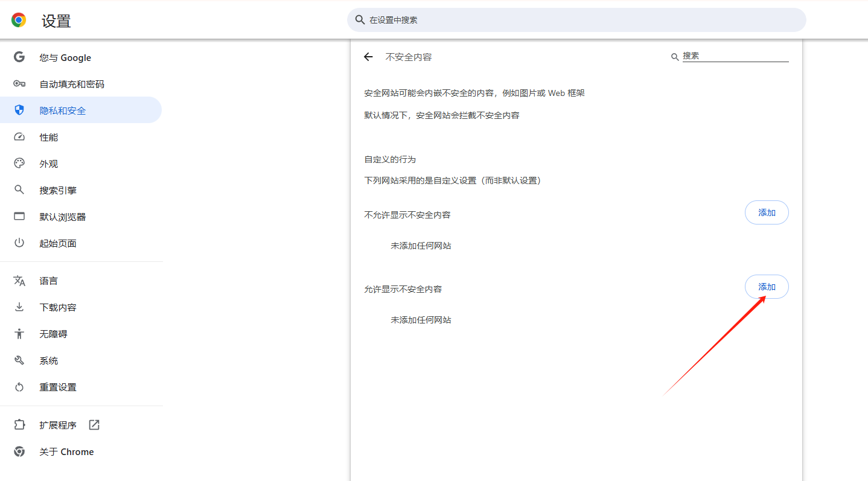Focus the 搜索 field in 不安全内容 page
Image resolution: width=868 pixels, height=481 pixels.
(735, 56)
